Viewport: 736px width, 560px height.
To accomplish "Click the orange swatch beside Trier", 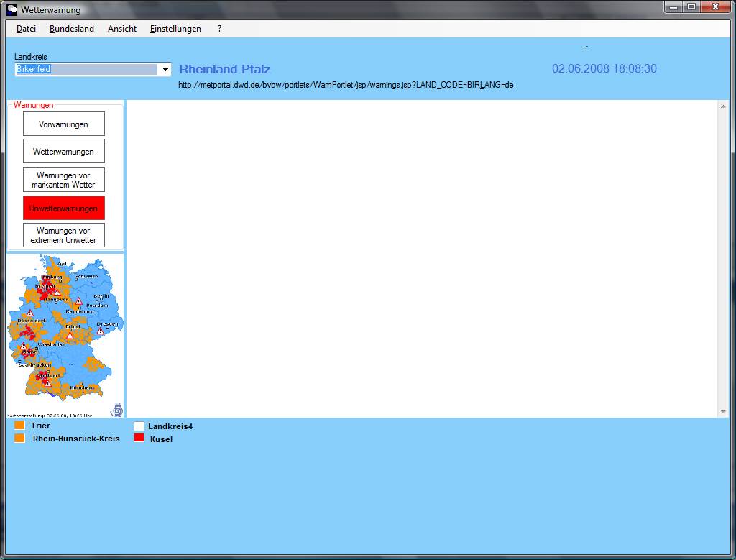I will (19, 426).
